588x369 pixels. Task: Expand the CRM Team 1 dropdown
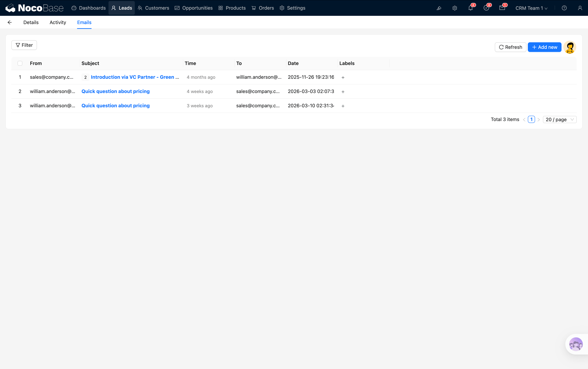click(x=531, y=8)
